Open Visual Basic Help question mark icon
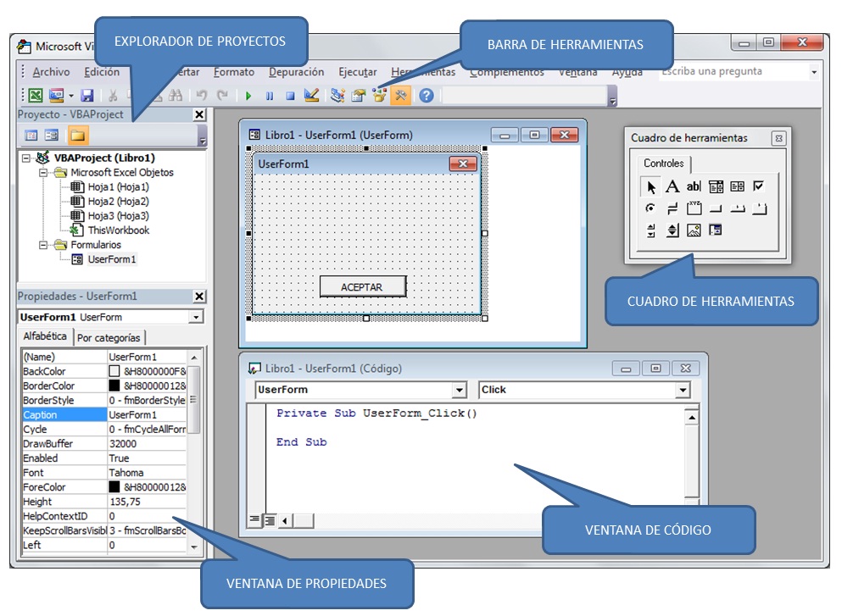 pyautogui.click(x=427, y=96)
